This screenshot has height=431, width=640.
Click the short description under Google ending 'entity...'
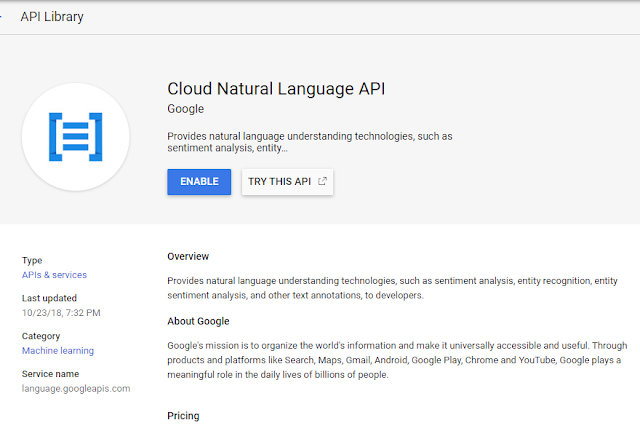310,142
